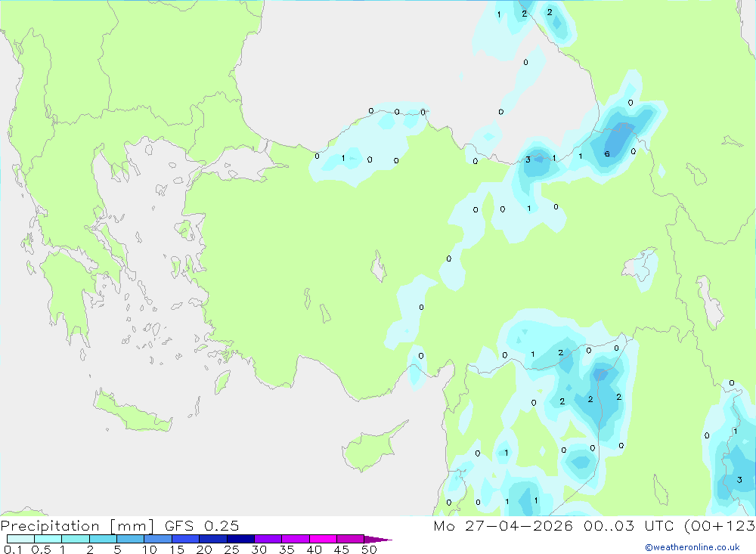The height and width of the screenshot is (554, 756).
Task: Click the '0.5' legend scale label
Action: click(41, 549)
